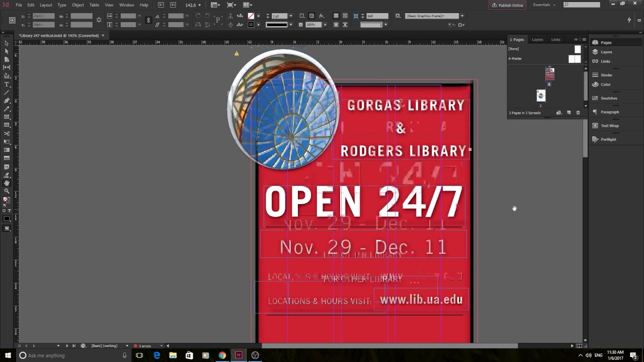Select the Rectangle Frame tool

(7, 117)
